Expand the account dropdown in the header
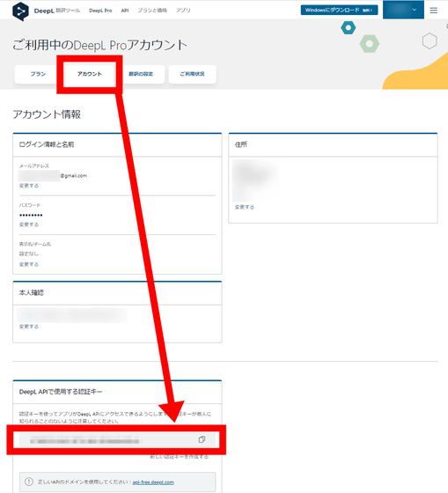The width and height of the screenshot is (448, 493). (403, 10)
